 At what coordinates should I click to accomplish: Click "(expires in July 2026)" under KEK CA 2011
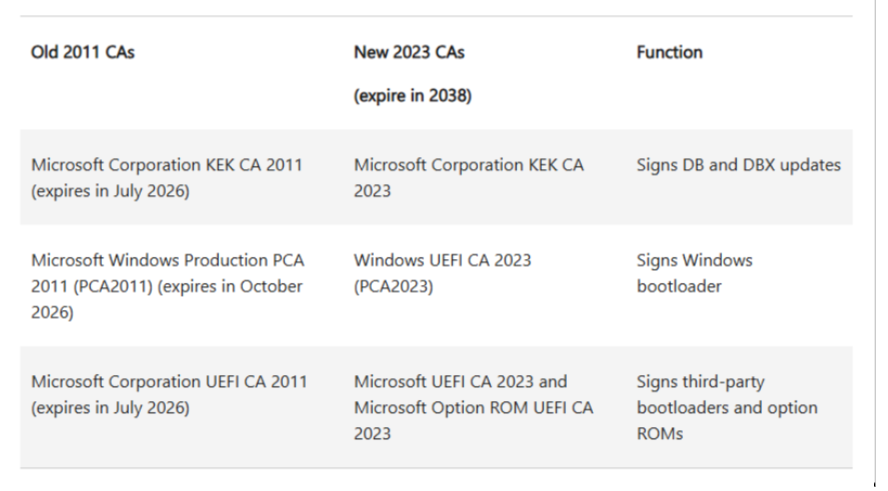point(110,190)
